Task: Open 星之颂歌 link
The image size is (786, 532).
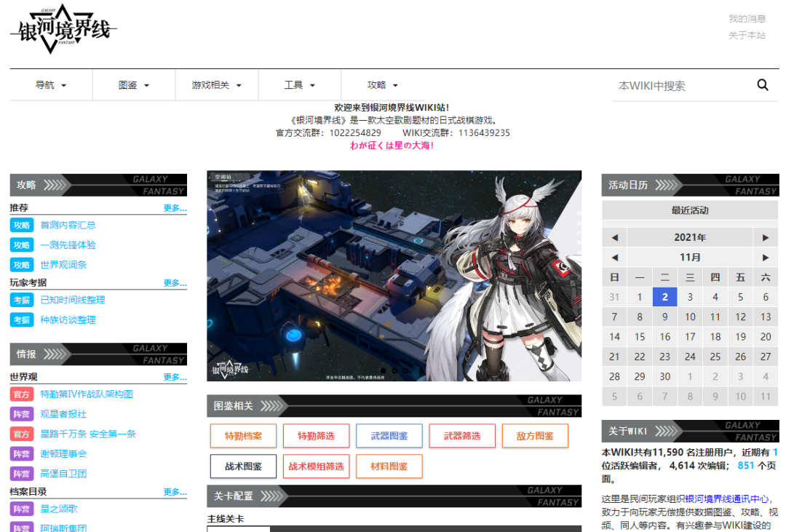Action: (x=59, y=509)
